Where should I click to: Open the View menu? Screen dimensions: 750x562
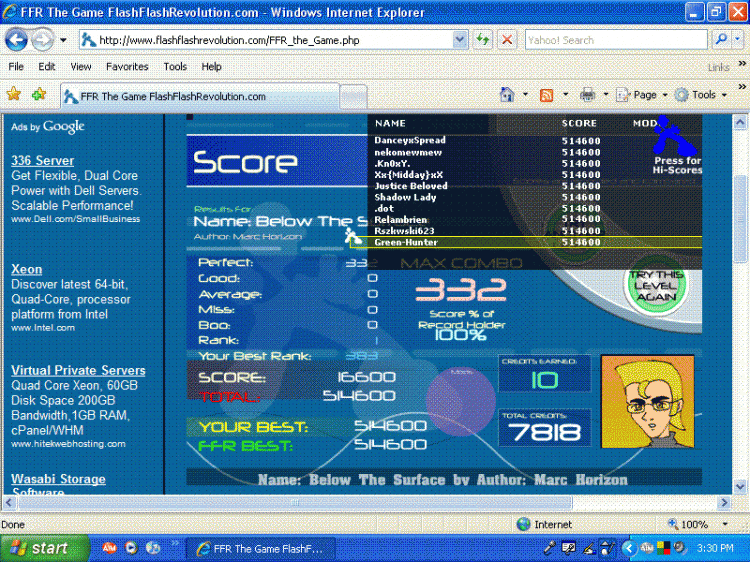81,66
